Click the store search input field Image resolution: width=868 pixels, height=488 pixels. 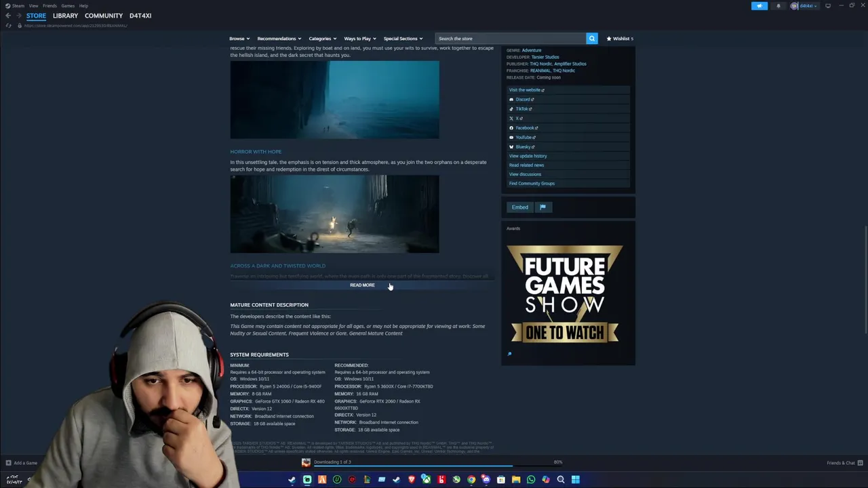[x=510, y=39]
